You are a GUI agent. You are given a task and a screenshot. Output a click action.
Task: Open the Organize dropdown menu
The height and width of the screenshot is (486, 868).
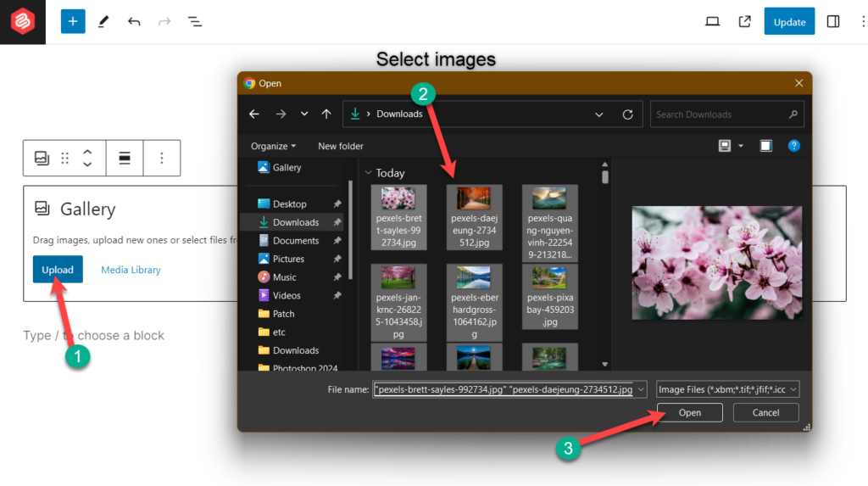pyautogui.click(x=274, y=146)
